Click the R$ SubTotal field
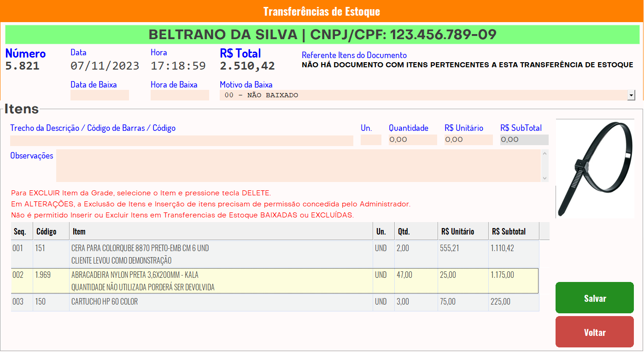This screenshot has height=352, width=644. point(524,140)
